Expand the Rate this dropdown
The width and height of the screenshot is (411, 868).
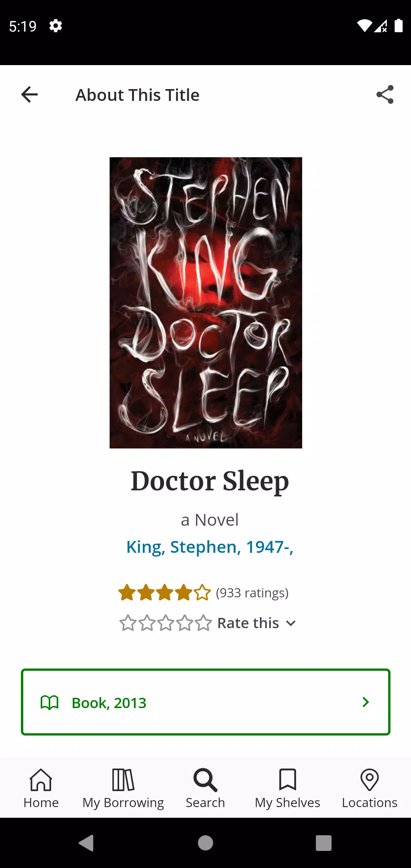coord(256,623)
